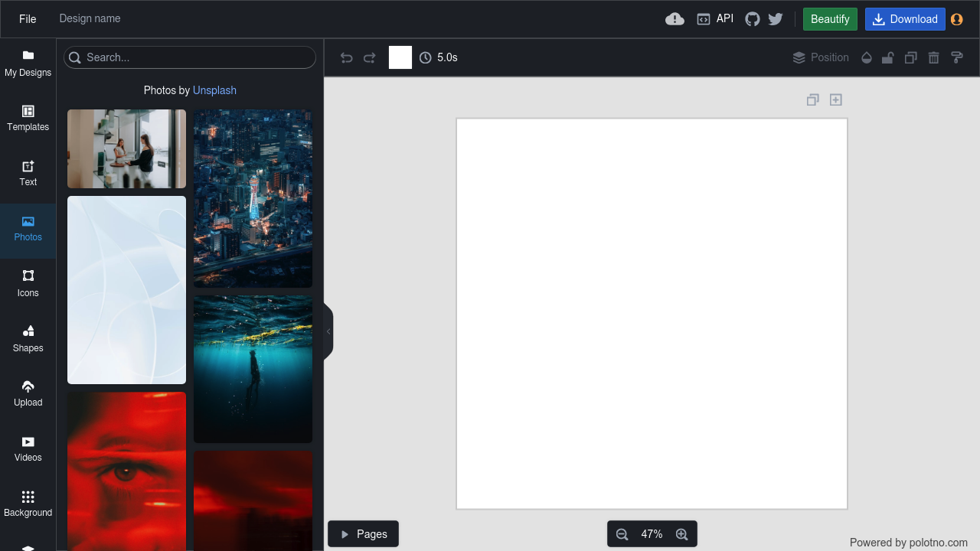Viewport: 980px width, 551px height.
Task: Zoom out with the minus magnifier
Action: [622, 534]
